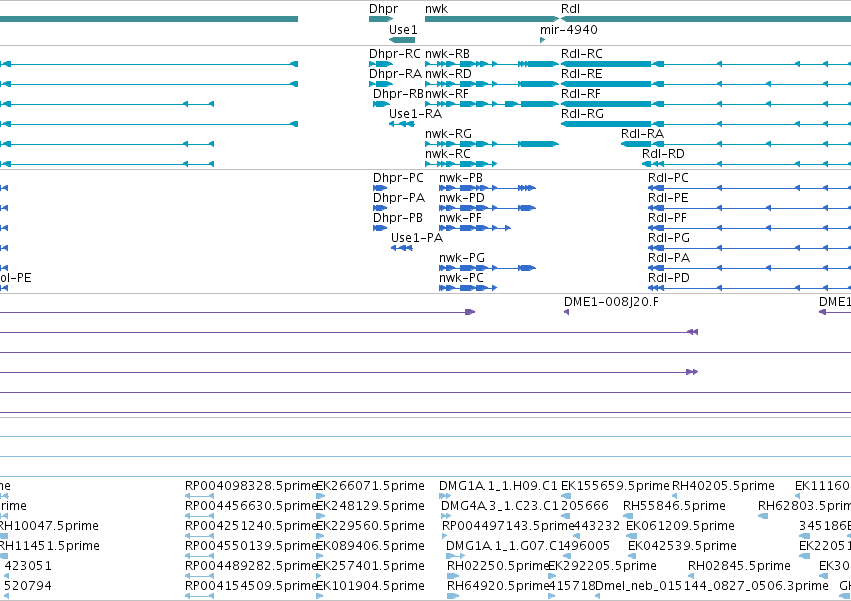Click transcript label nwk-RB
The width and height of the screenshot is (851, 601).
pyautogui.click(x=447, y=54)
